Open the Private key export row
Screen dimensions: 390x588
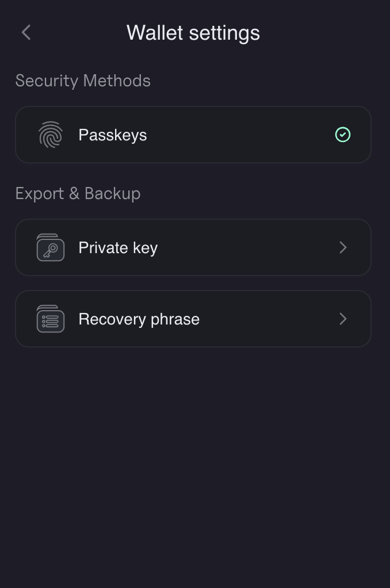tap(193, 247)
